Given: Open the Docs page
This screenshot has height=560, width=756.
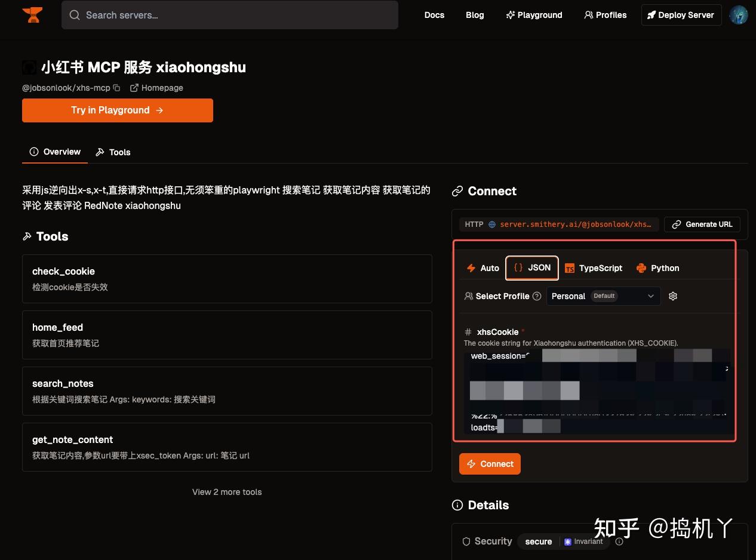Looking at the screenshot, I should pyautogui.click(x=434, y=15).
